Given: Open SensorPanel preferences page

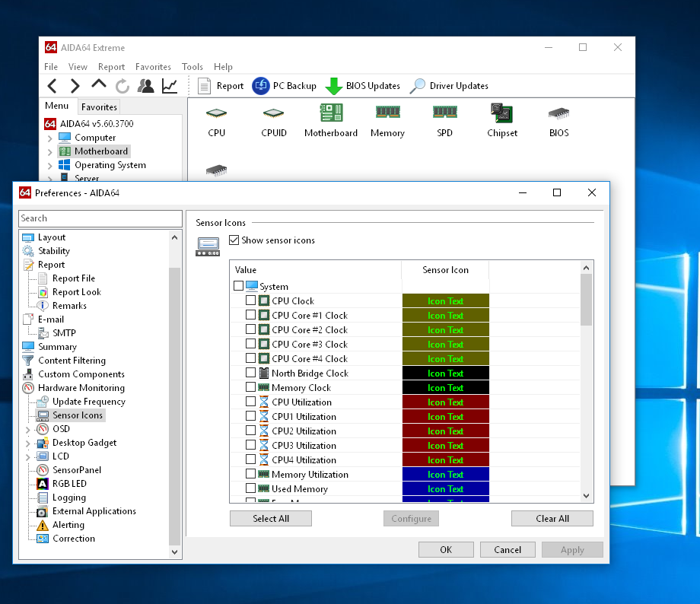Looking at the screenshot, I should [x=77, y=469].
